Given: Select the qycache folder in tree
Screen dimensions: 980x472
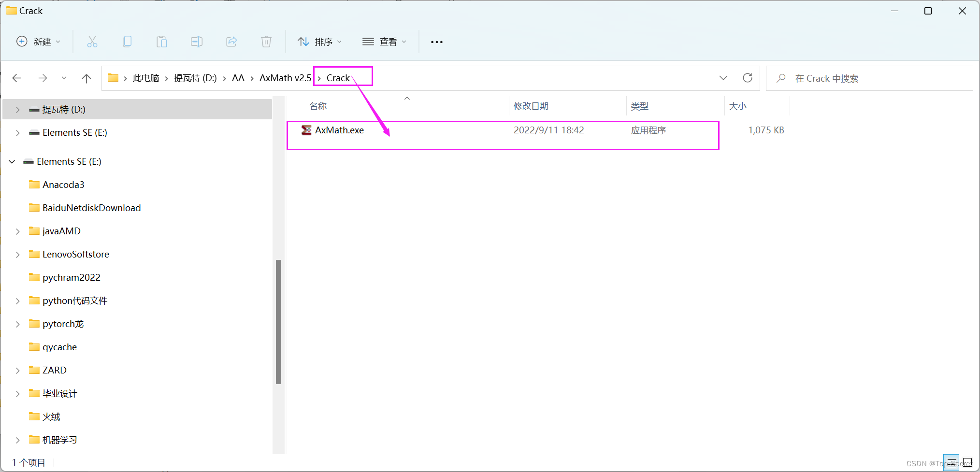Looking at the screenshot, I should tap(59, 347).
